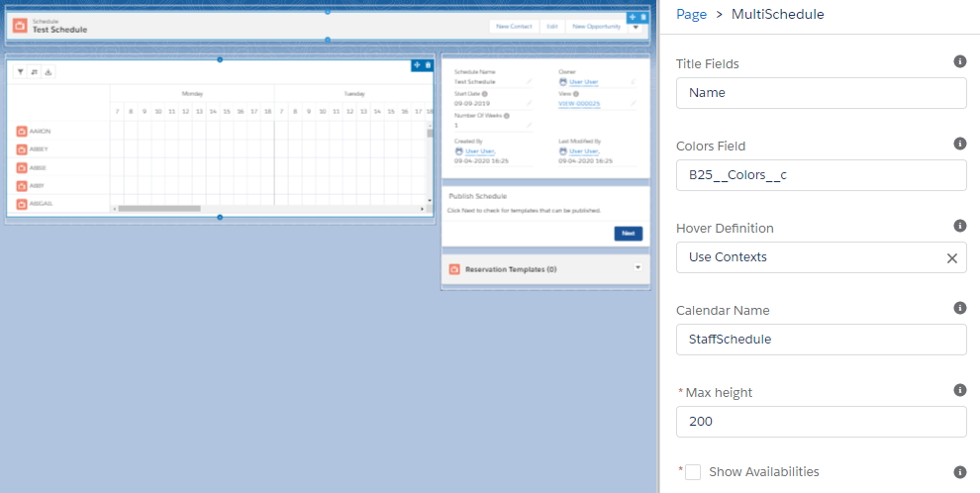Click the delete icon on MultiSchedule component
980x493 pixels.
[428, 65]
